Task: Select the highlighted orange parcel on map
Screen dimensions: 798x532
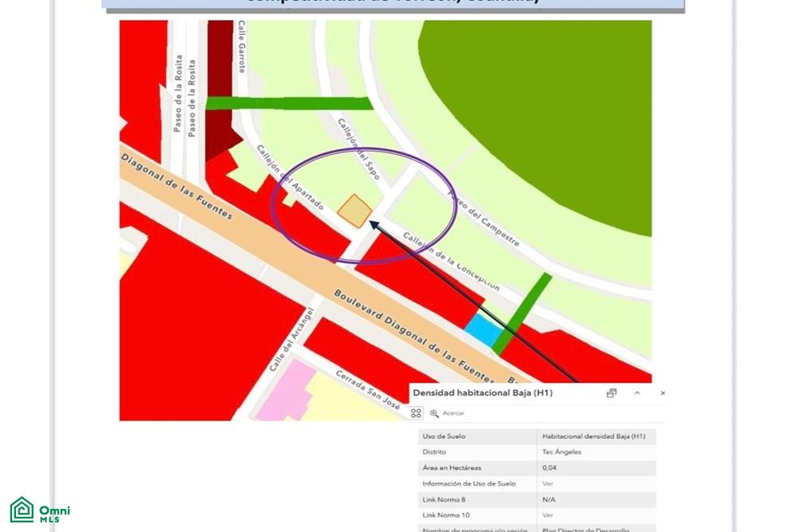Action: 355,211
